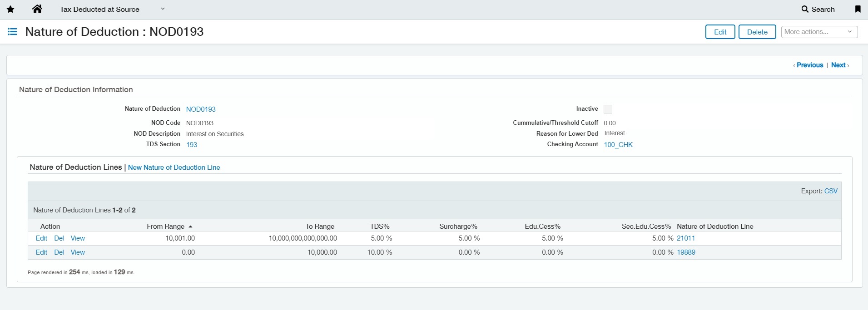The width and height of the screenshot is (868, 310).
Task: Open the More actions dropdown
Action: [x=819, y=32]
